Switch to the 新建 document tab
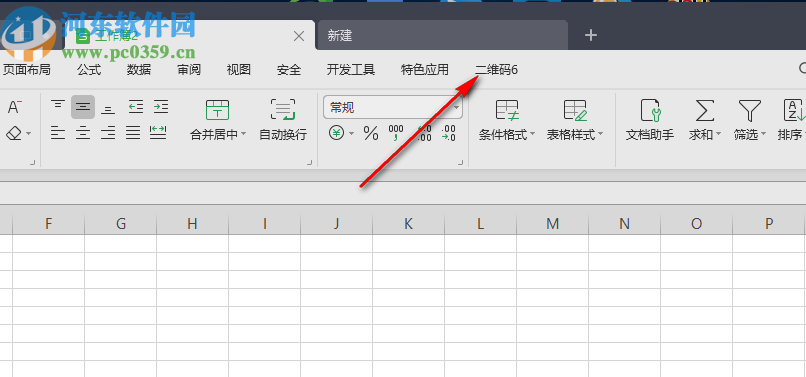This screenshot has width=806, height=377. tap(442, 35)
